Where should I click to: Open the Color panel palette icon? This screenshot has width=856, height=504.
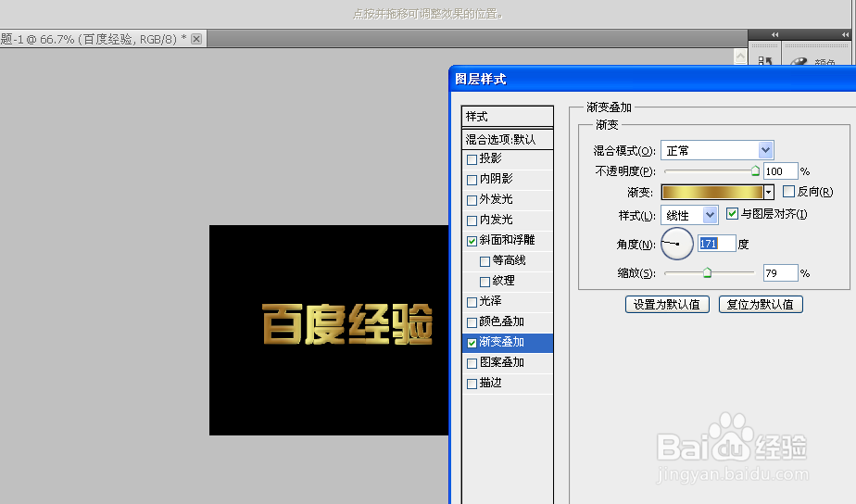(x=799, y=61)
